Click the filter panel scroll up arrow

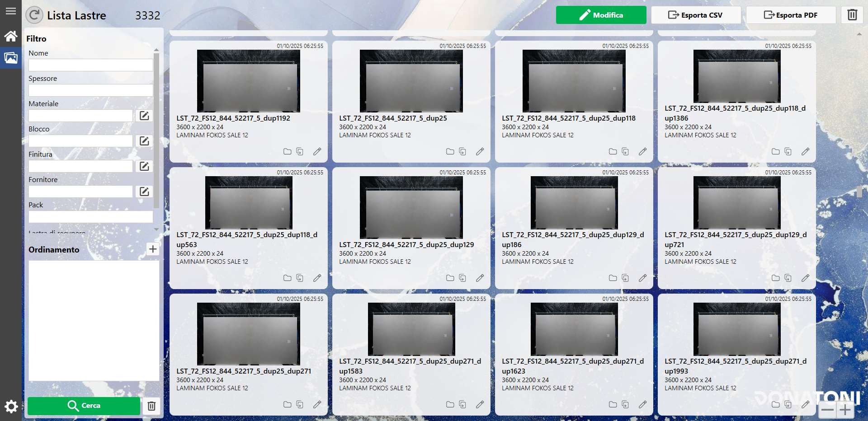click(x=156, y=50)
